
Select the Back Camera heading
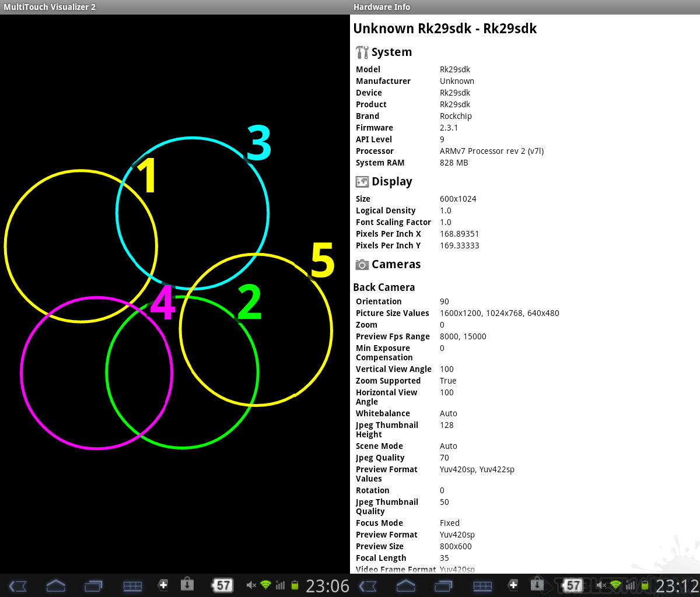pos(384,287)
